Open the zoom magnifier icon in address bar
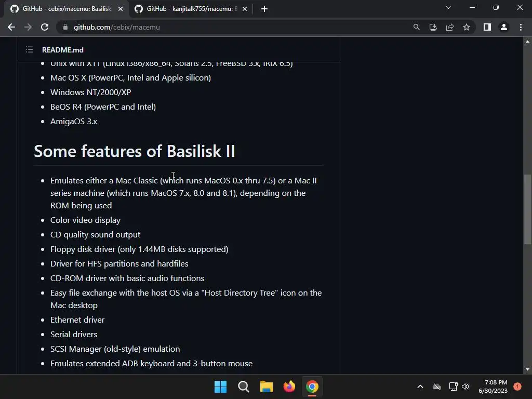 click(416, 27)
